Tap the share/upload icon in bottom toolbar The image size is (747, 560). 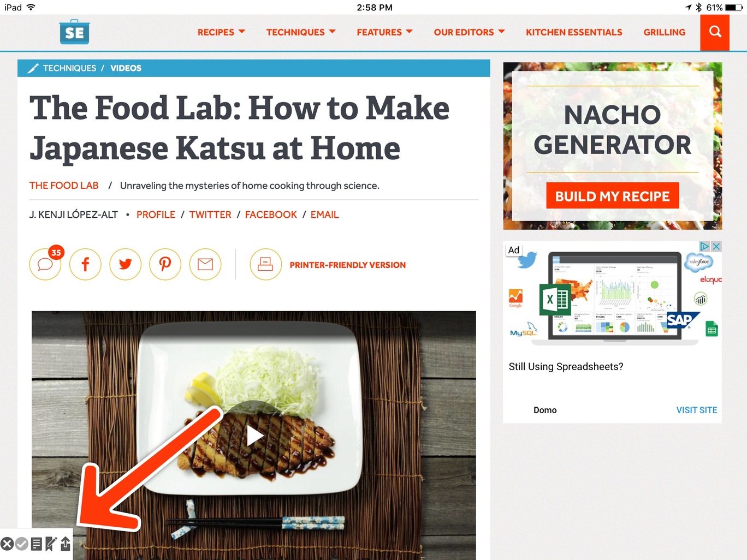point(66,544)
